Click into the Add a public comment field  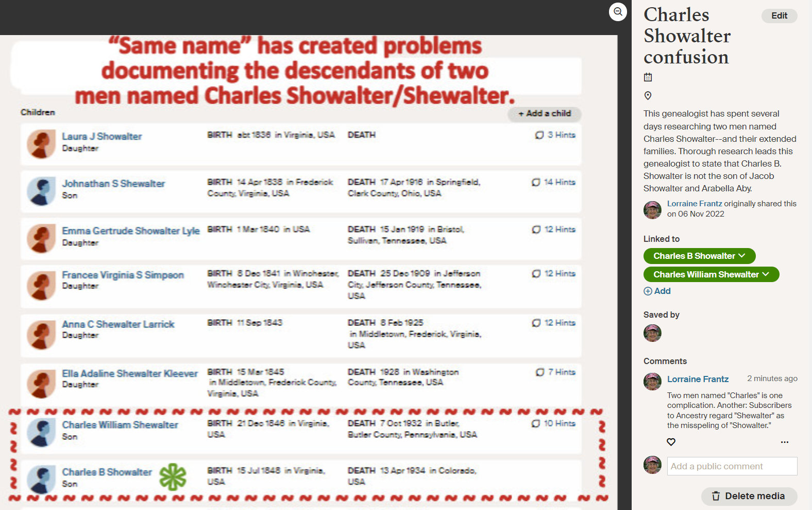point(732,466)
